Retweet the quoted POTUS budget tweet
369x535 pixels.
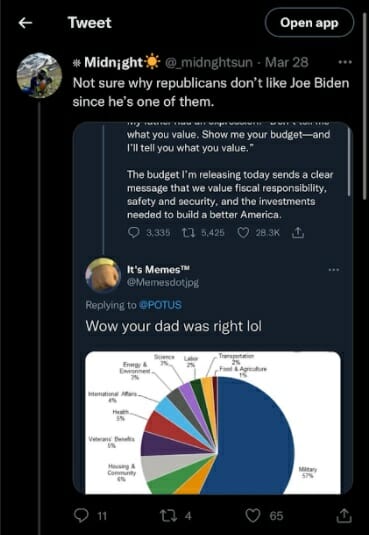pyautogui.click(x=188, y=233)
